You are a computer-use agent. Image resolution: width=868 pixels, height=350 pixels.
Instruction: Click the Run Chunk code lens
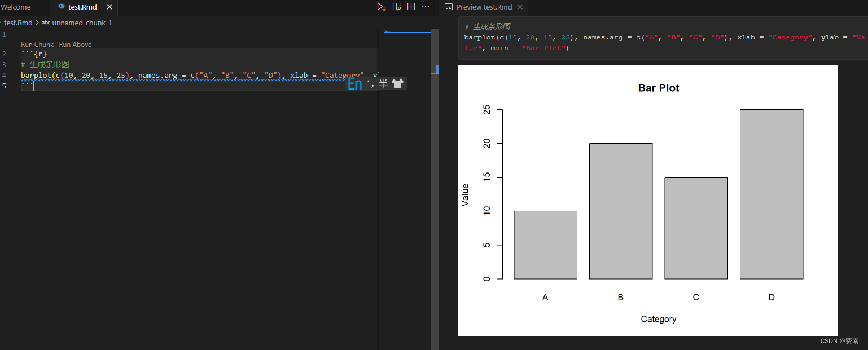click(x=37, y=44)
